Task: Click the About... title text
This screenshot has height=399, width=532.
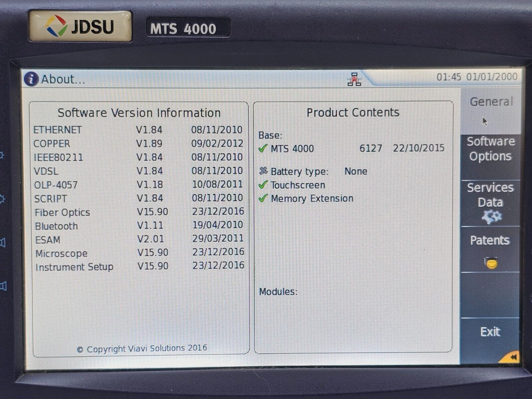Action: click(63, 79)
